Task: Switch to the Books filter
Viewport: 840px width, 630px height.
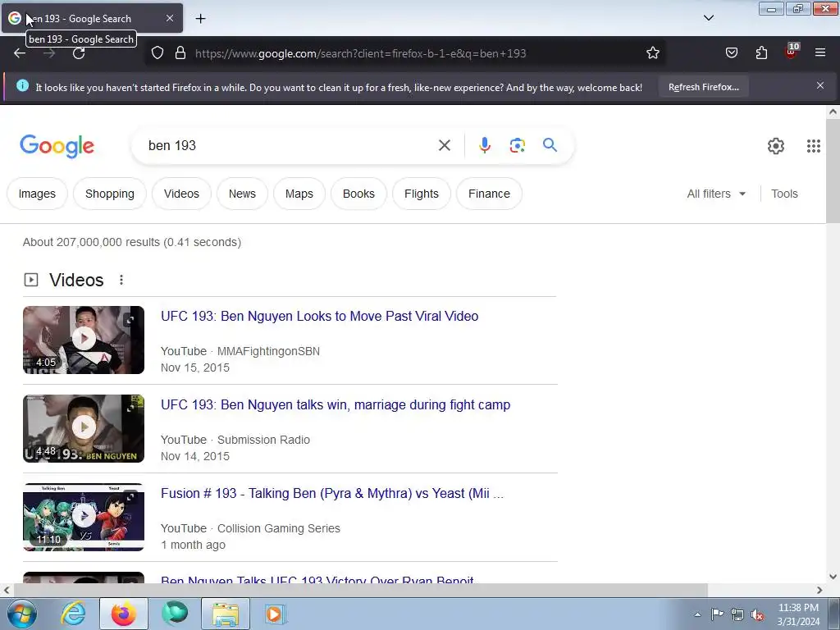Action: 358,194
